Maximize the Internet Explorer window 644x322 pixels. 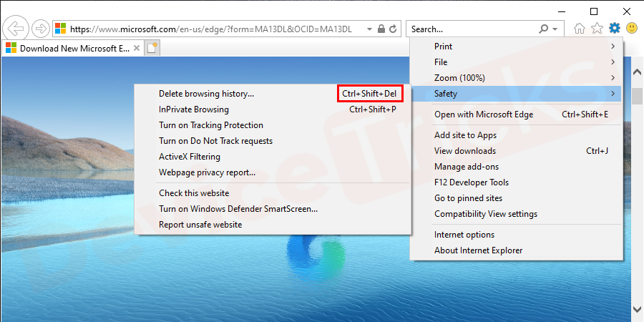click(x=594, y=11)
